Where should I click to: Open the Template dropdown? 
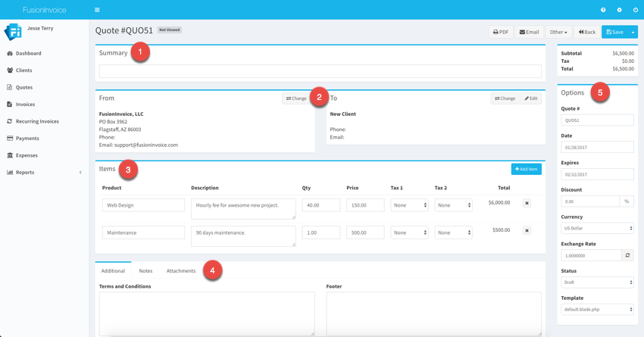pyautogui.click(x=597, y=309)
